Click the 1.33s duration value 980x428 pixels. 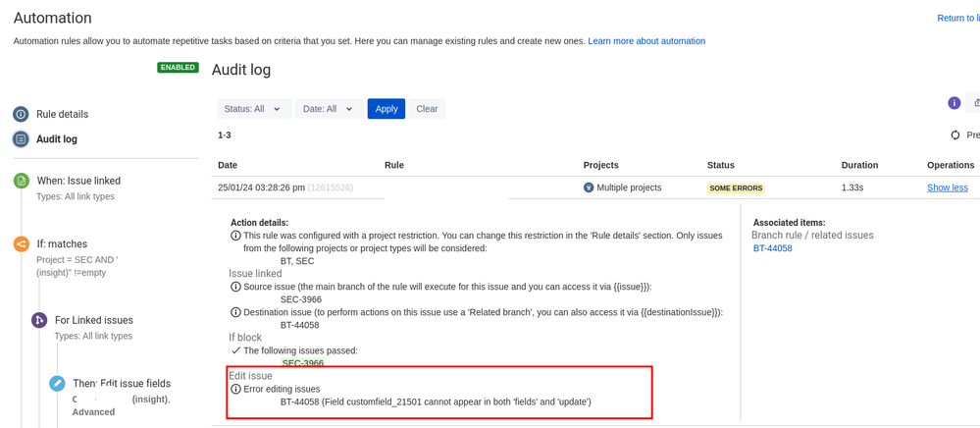(852, 187)
